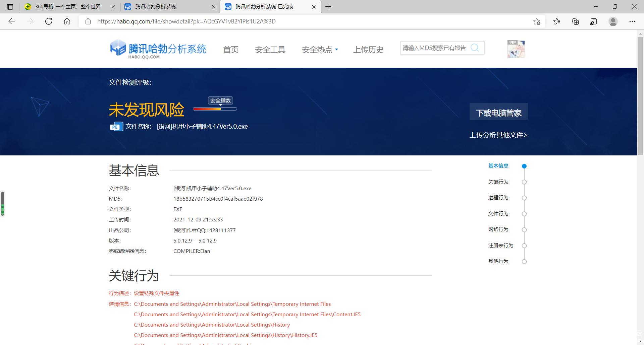644x345 pixels.
Task: Open the tab actions menu icon
Action: pyautogui.click(x=10, y=7)
